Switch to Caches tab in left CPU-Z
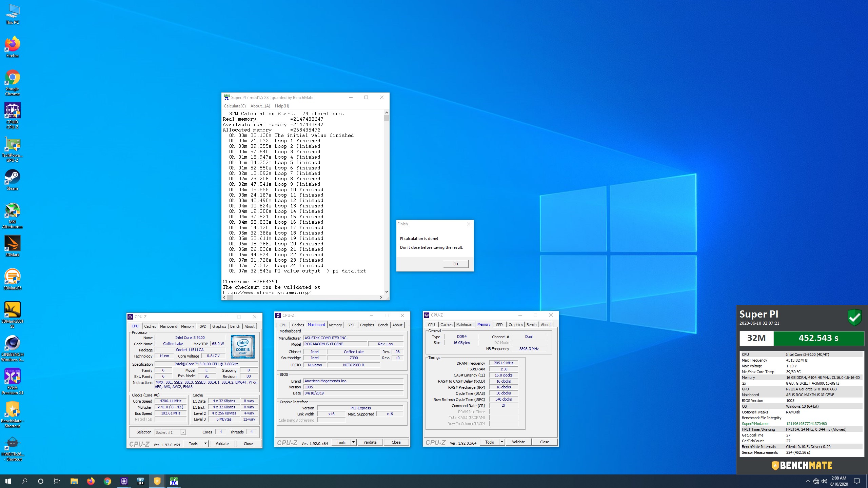The width and height of the screenshot is (868, 488). (150, 326)
